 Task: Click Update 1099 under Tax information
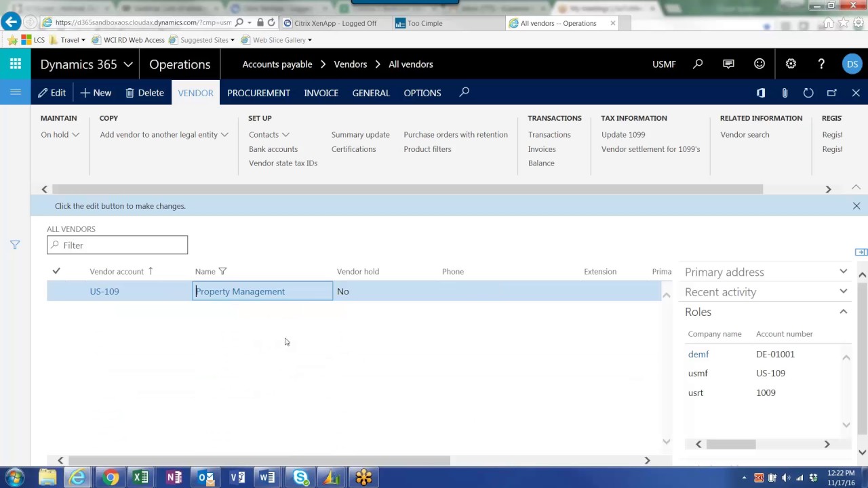[x=623, y=134]
